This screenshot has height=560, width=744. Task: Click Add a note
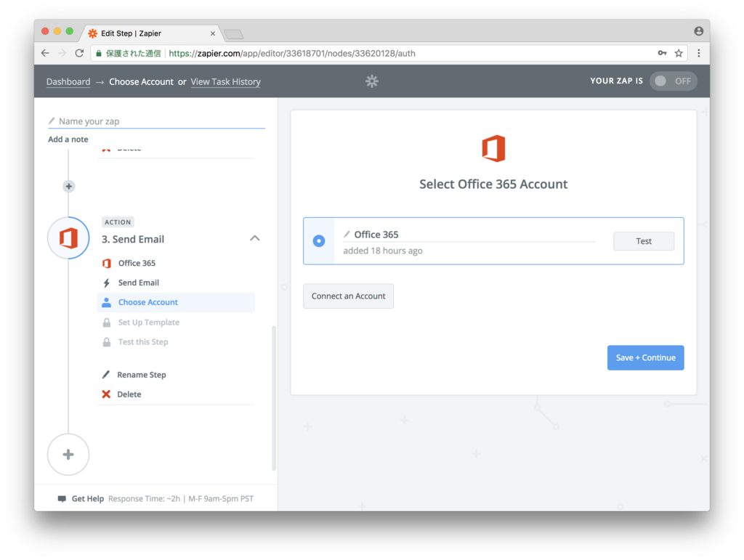click(x=68, y=139)
